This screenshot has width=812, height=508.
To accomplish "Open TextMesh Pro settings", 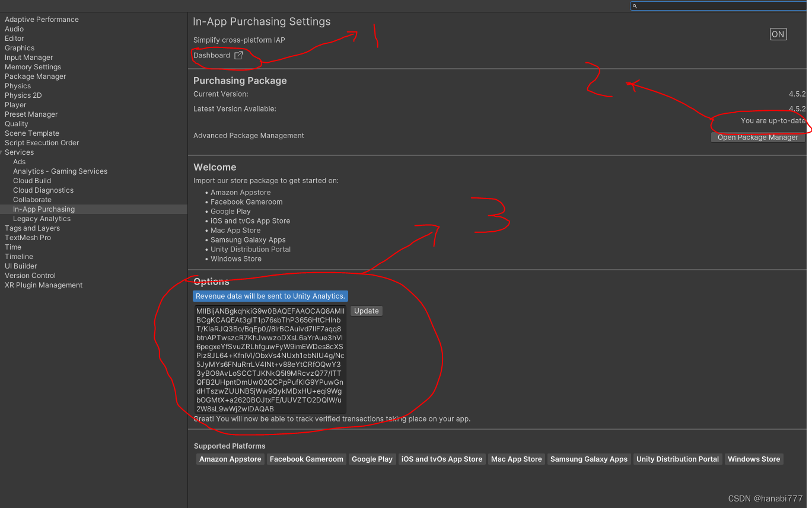I will 28,238.
